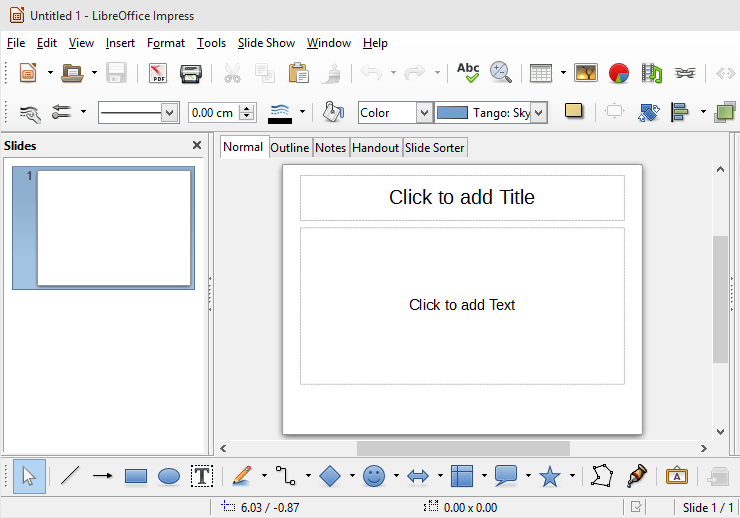This screenshot has width=740, height=518.
Task: Click the Export as PDF icon
Action: point(158,73)
